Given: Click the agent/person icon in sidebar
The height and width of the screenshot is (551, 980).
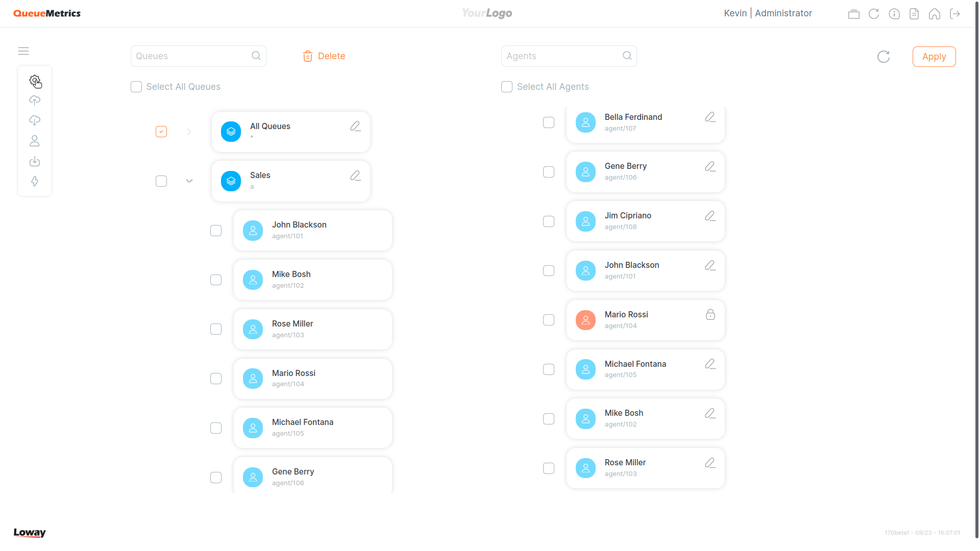Looking at the screenshot, I should point(34,141).
